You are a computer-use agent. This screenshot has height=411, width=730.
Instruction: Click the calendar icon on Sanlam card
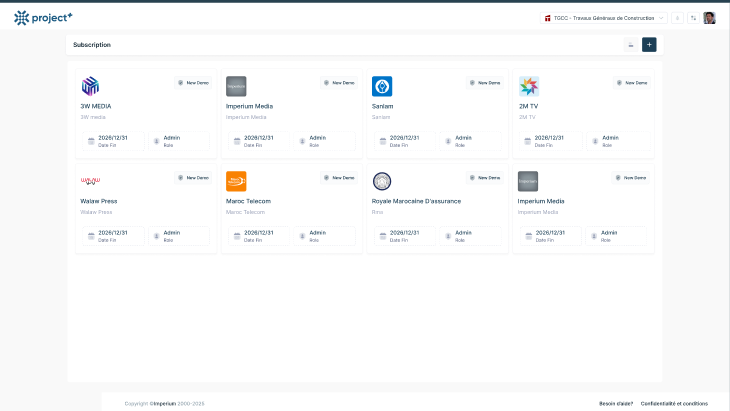383,141
